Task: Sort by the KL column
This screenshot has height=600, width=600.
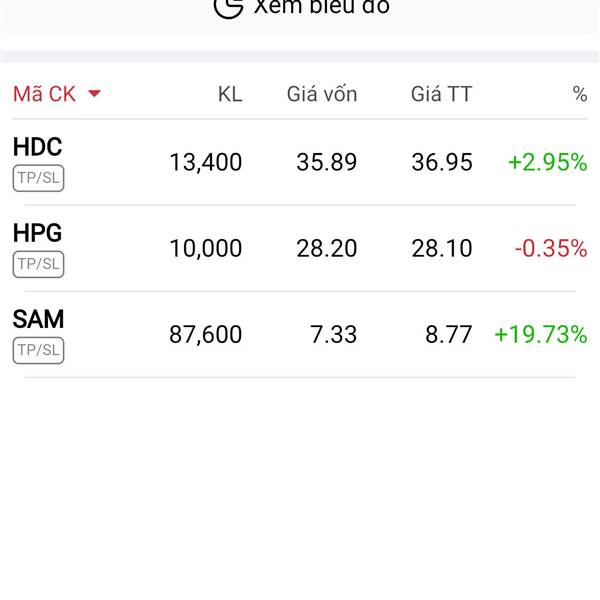Action: 230,94
